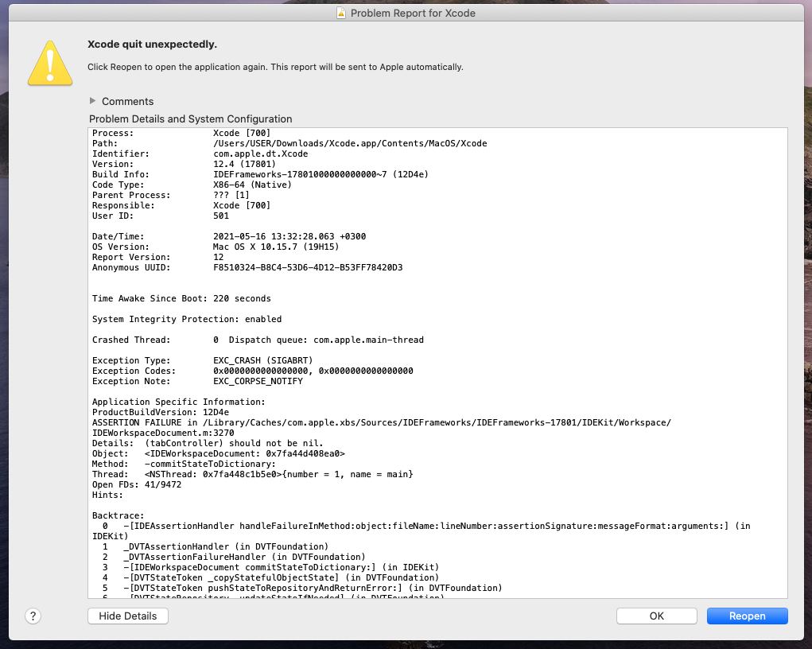Click OS Version 'Mac OS X 10.15.7 (19H15)'

coord(276,247)
